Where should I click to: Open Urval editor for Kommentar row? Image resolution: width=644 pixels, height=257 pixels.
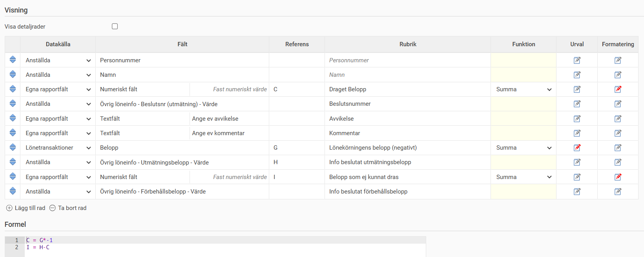pos(577,133)
